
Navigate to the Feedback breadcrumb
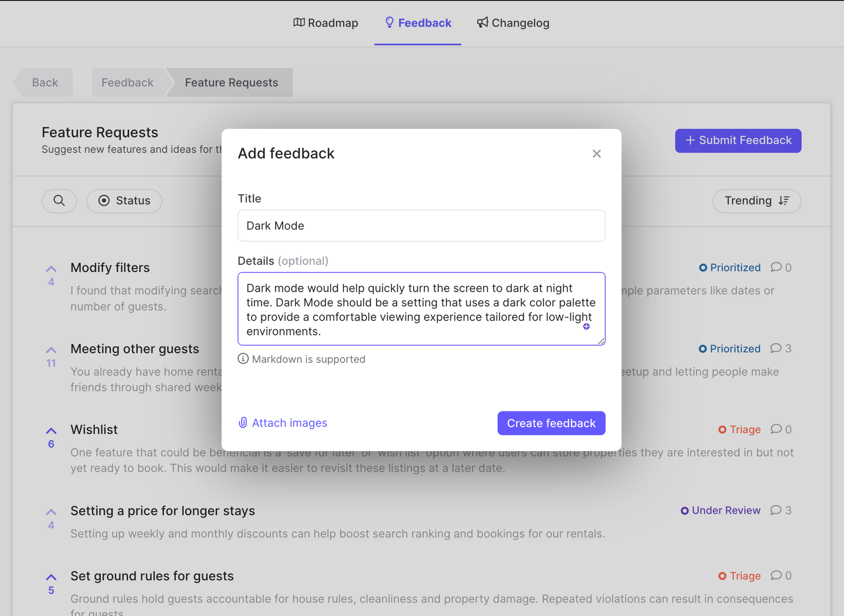(x=127, y=82)
